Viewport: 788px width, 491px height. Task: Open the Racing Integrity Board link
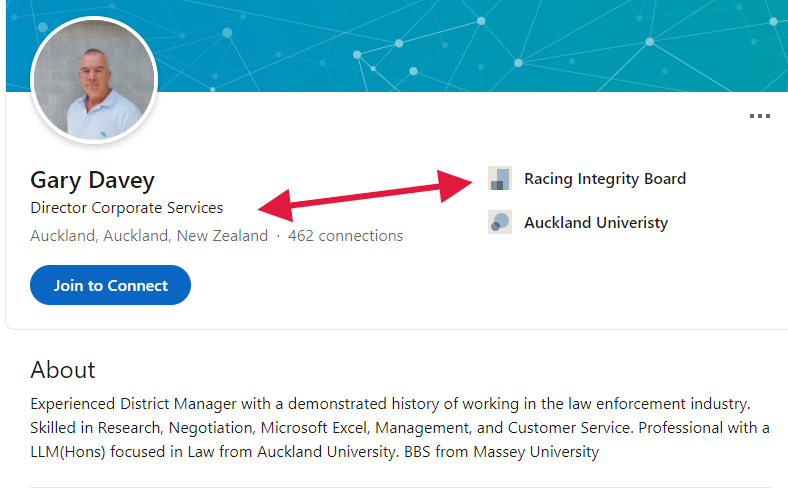(x=605, y=179)
